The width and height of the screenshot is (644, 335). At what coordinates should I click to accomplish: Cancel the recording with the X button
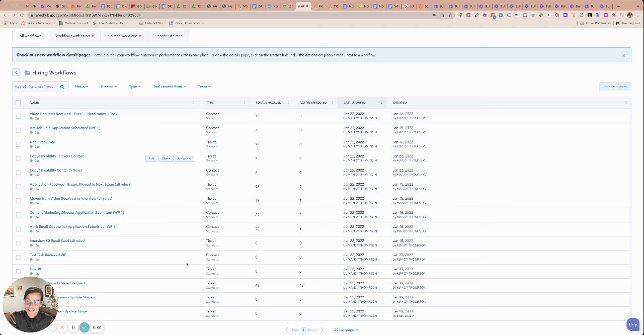(x=62, y=327)
